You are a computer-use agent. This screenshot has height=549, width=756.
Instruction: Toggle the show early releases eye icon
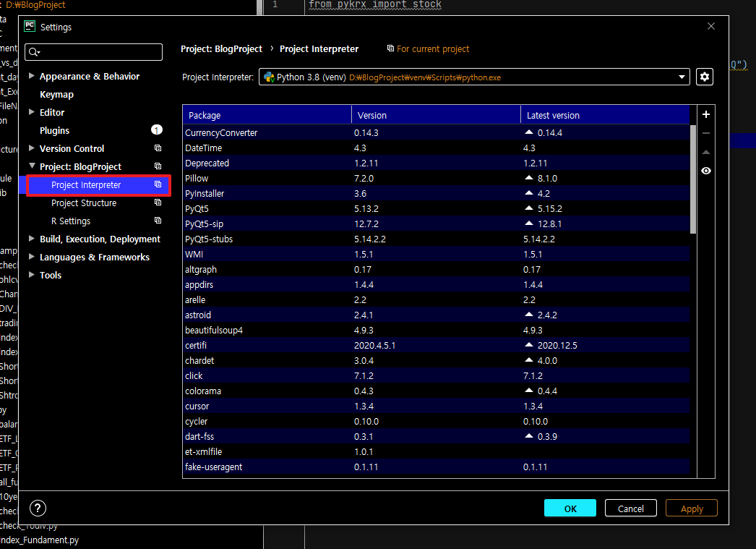click(x=706, y=171)
